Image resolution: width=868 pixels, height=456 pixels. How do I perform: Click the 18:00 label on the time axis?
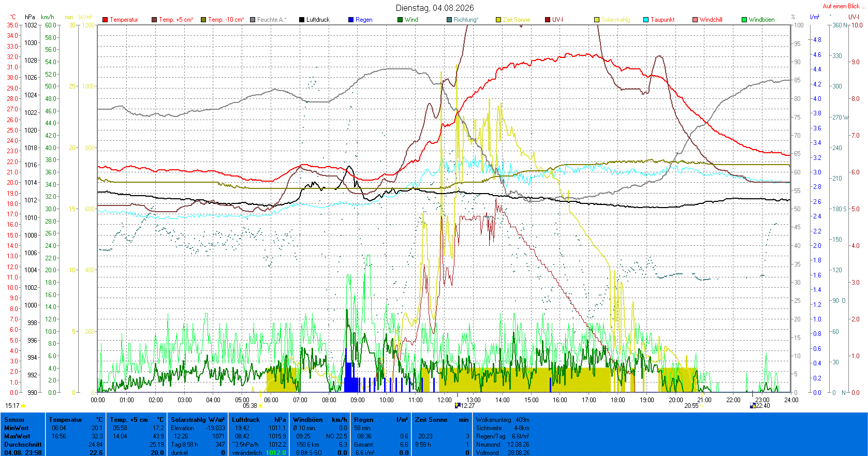[617, 400]
